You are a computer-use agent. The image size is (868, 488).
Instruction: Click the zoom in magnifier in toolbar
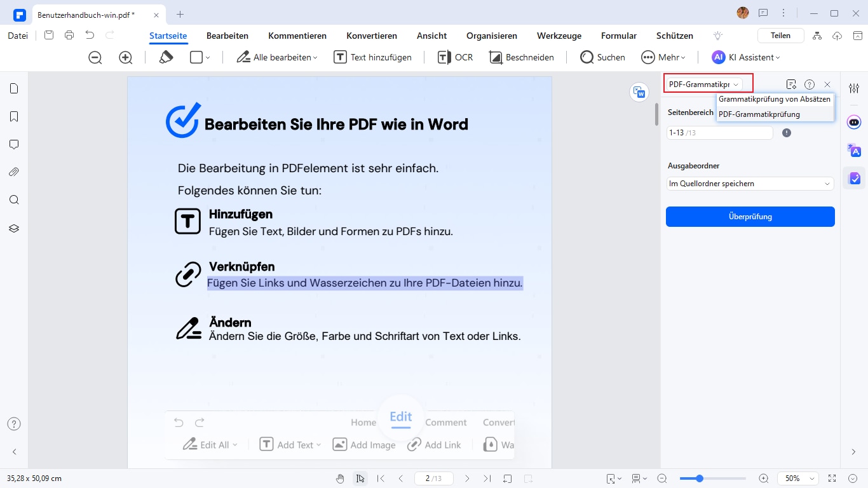pos(126,57)
